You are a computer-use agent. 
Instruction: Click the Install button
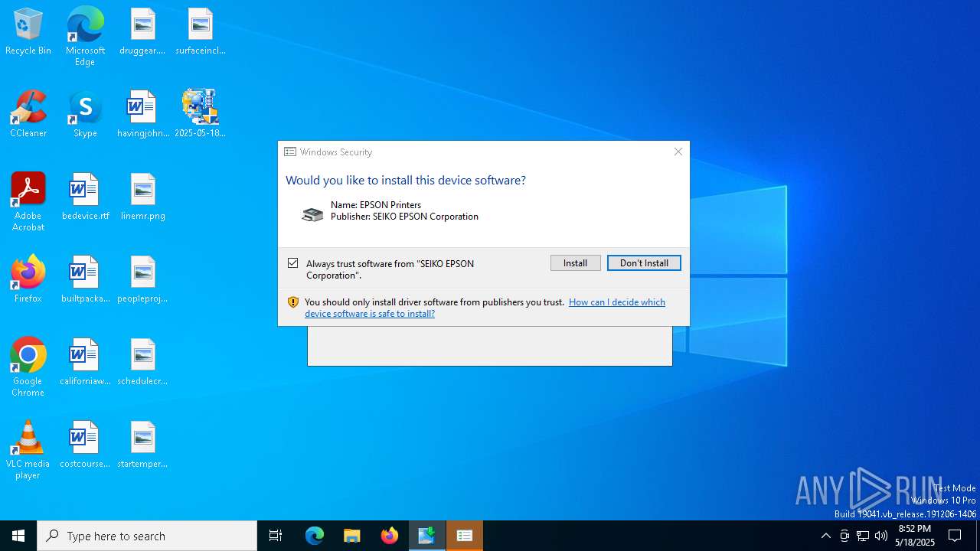point(576,262)
